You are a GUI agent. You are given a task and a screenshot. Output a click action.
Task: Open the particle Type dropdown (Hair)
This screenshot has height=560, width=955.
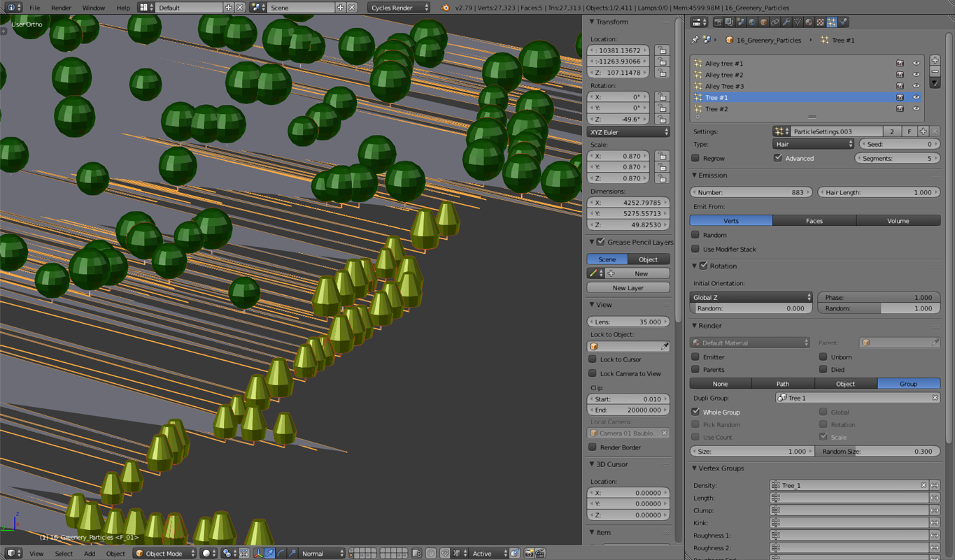coord(813,144)
